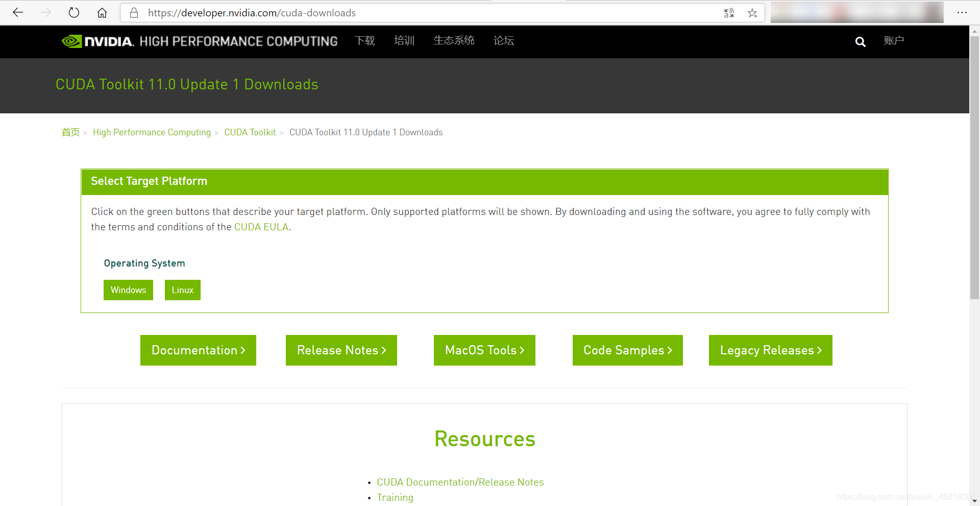Open Legacy Releases button
Screen dimensions: 980x506
pos(771,350)
